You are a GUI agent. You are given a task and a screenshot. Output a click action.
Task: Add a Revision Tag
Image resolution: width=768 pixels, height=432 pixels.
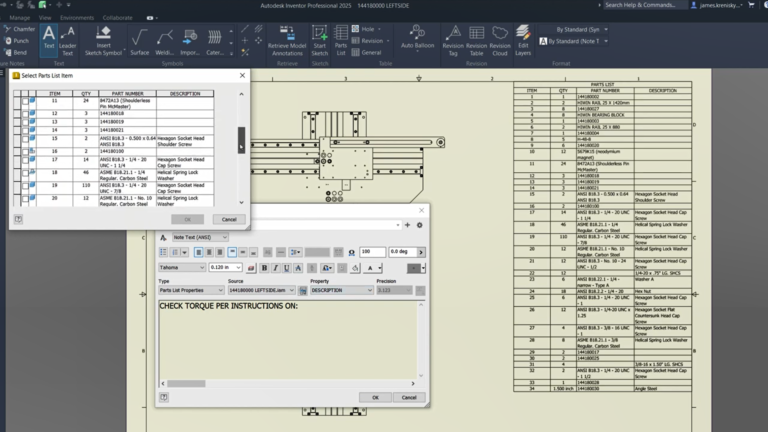pyautogui.click(x=453, y=40)
